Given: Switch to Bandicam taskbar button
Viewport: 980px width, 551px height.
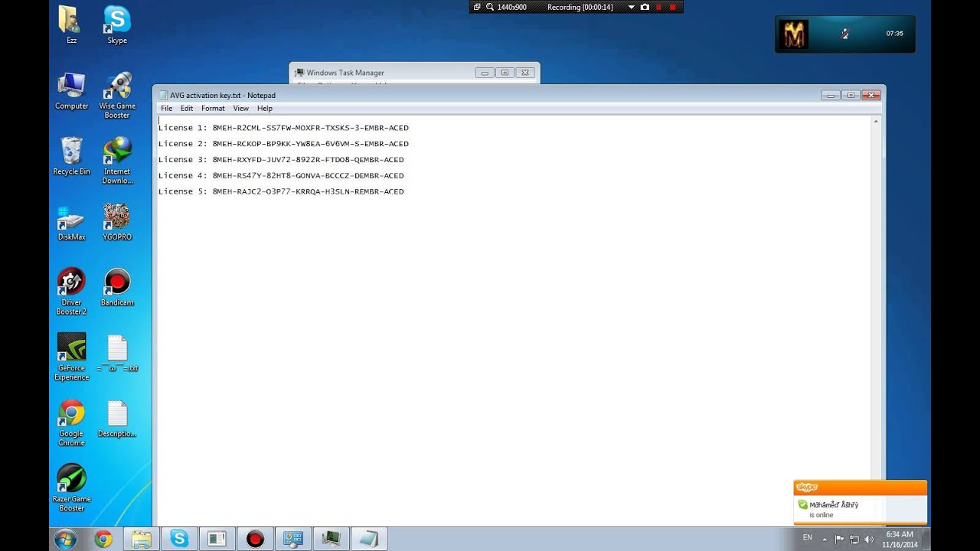Looking at the screenshot, I should click(255, 539).
